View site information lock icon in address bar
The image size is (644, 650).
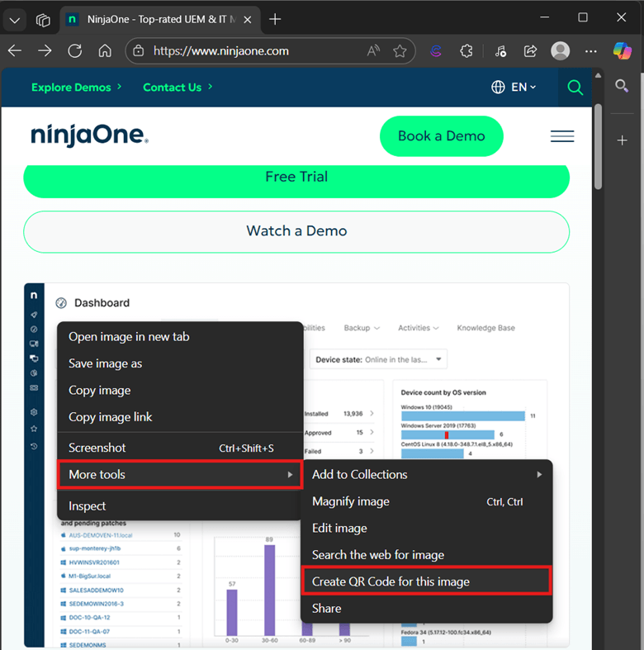coord(139,51)
